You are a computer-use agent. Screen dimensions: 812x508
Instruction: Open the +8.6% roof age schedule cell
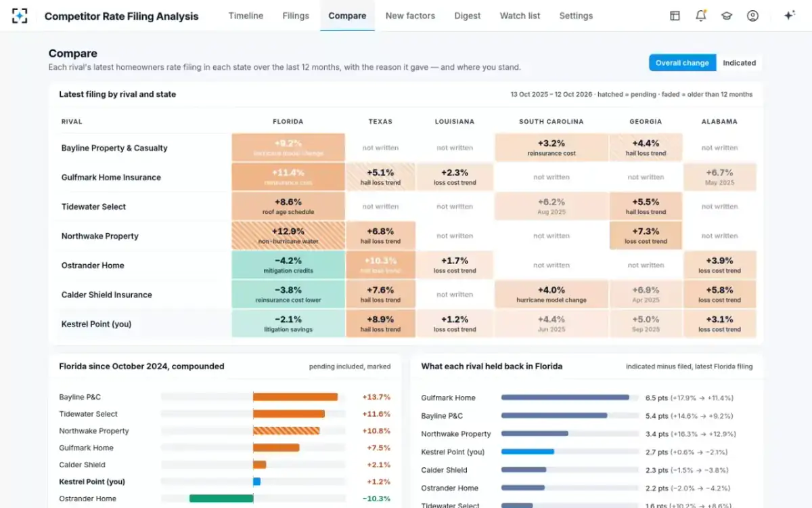pos(288,207)
